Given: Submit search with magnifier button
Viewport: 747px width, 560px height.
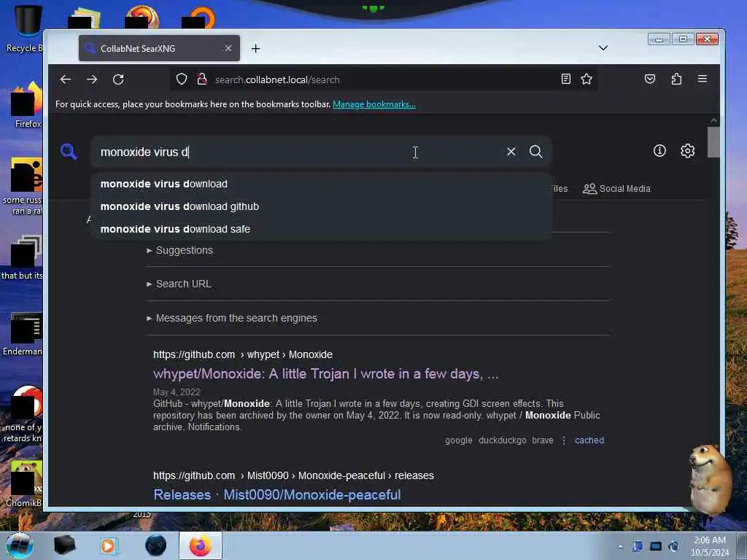Looking at the screenshot, I should [536, 152].
